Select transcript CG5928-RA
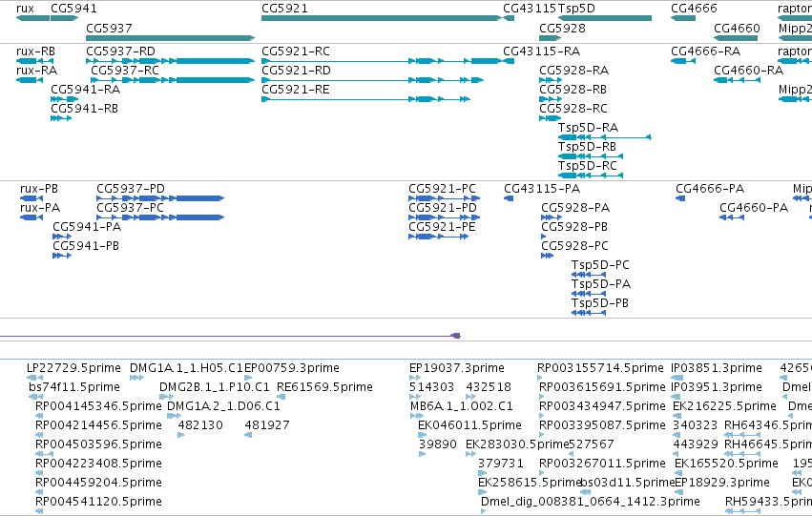Screen dimensions: 812x516 551,80
